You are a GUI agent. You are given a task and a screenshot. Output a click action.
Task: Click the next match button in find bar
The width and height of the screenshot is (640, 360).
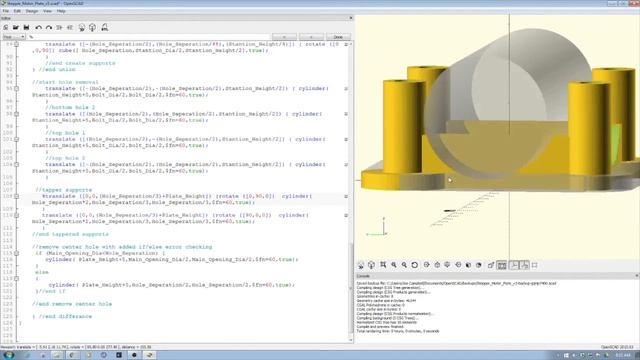(x=311, y=37)
